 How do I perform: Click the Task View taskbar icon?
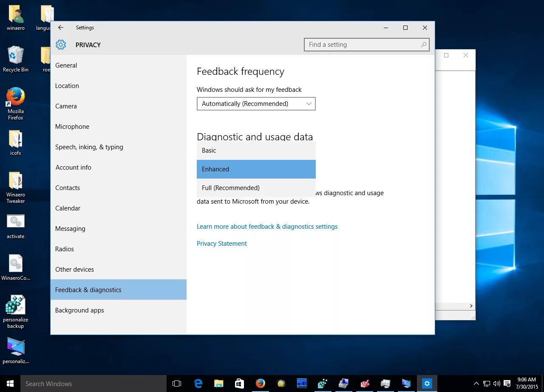point(176,383)
